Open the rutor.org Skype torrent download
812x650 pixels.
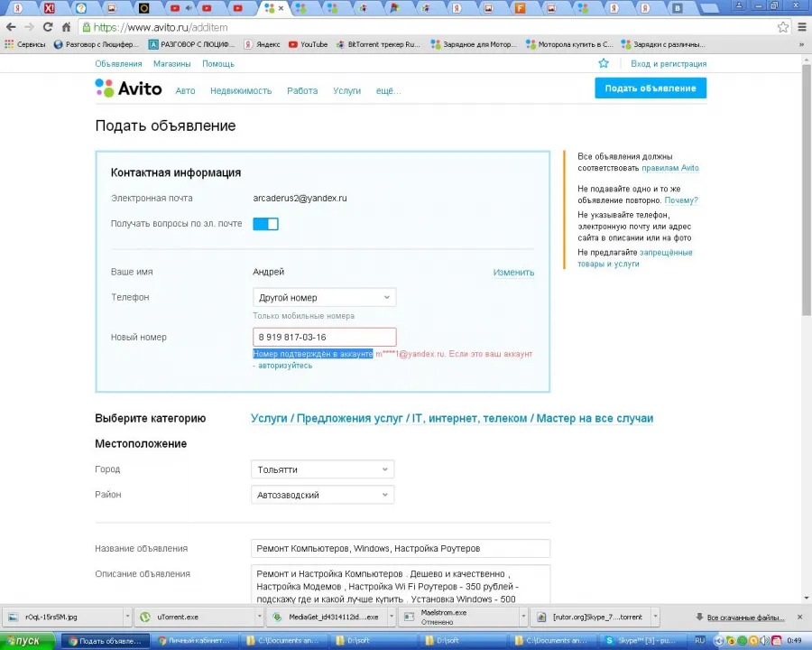(591, 617)
